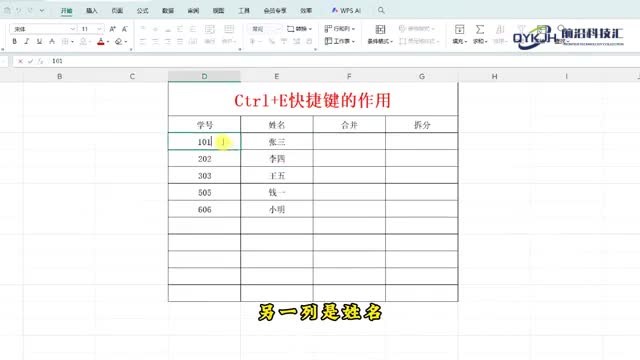Viewport: 640px width, 360px height.
Task: Open the 数据 ribbon tab
Action: click(x=168, y=11)
